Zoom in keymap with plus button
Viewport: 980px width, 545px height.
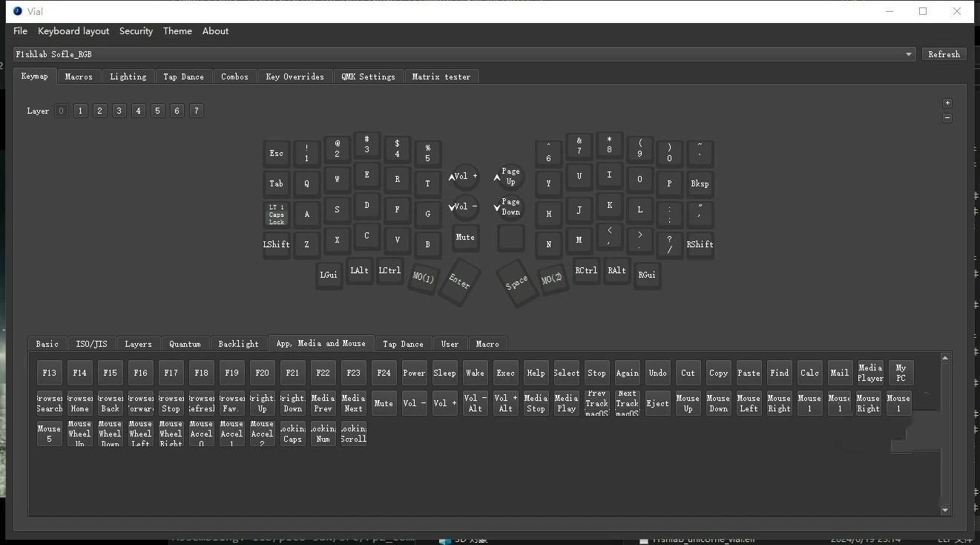(947, 103)
